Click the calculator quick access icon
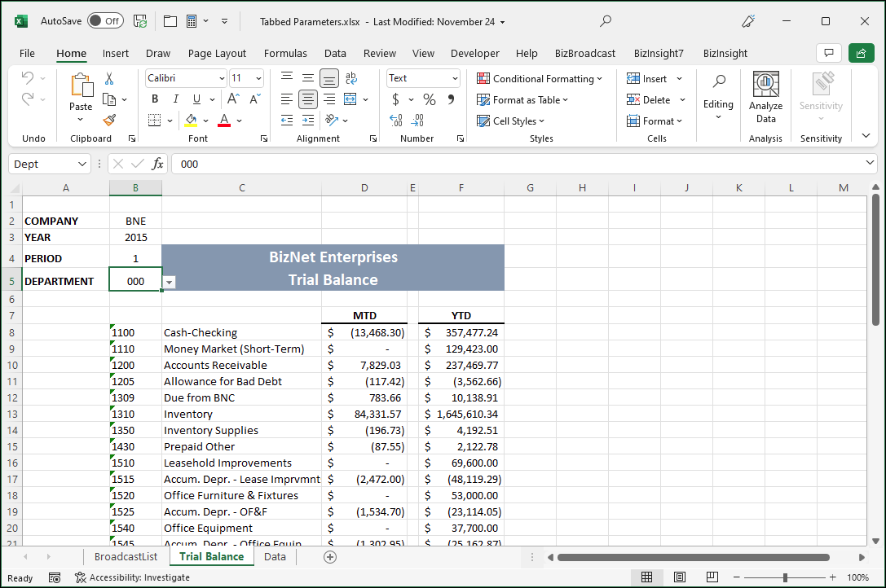The height and width of the screenshot is (588, 886). 192,21
